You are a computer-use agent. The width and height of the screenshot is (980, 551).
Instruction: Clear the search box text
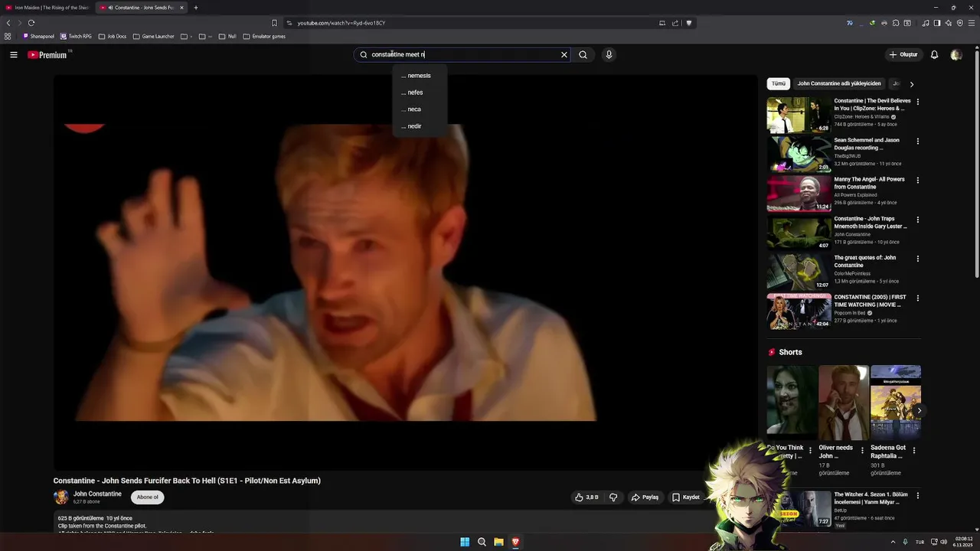coord(564,55)
